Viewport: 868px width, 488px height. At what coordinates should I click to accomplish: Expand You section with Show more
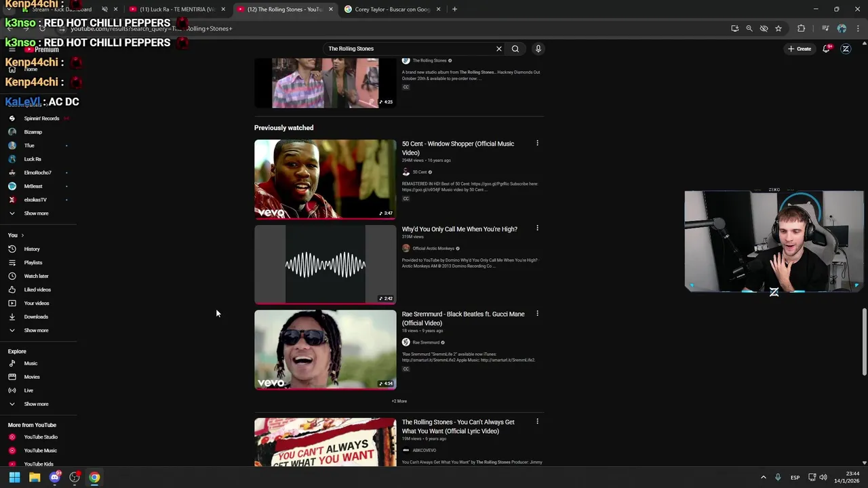tap(36, 330)
